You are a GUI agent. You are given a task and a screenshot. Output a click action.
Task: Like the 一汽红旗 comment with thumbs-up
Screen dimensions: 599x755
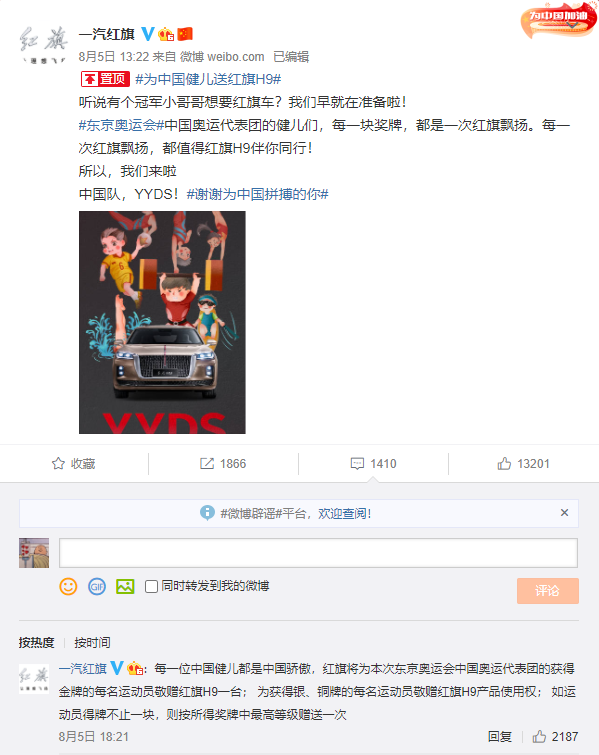[x=539, y=737]
